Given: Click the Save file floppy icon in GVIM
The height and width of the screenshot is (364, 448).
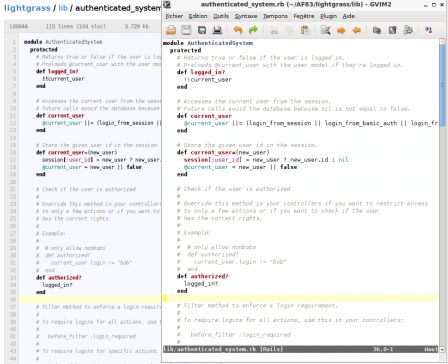Looking at the screenshot, I should click(186, 30).
